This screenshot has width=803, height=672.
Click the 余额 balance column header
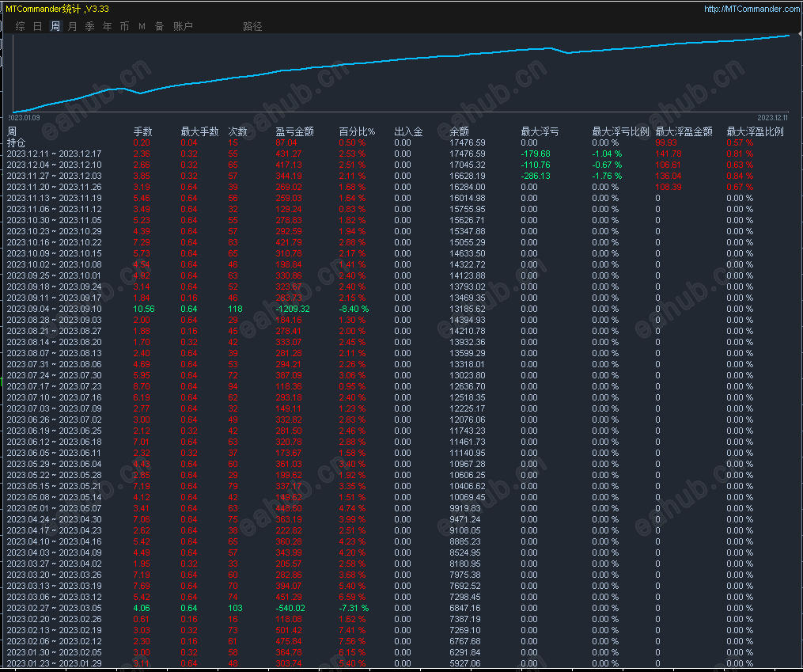point(460,131)
